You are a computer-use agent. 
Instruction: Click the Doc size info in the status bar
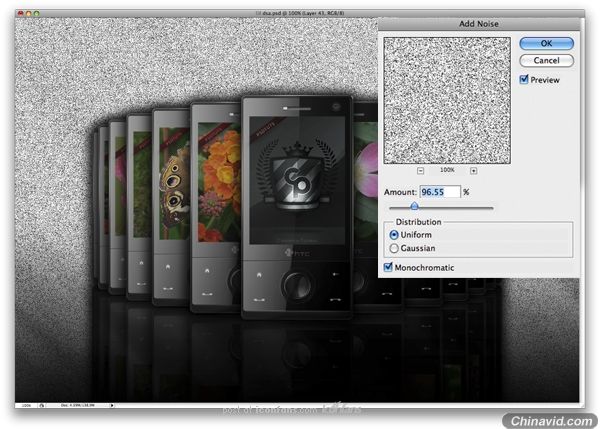(x=78, y=406)
